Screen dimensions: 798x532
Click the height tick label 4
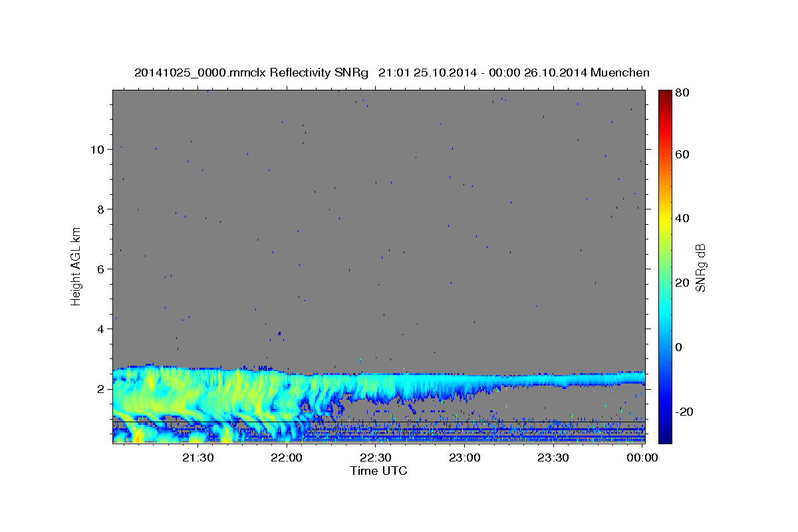(101, 329)
